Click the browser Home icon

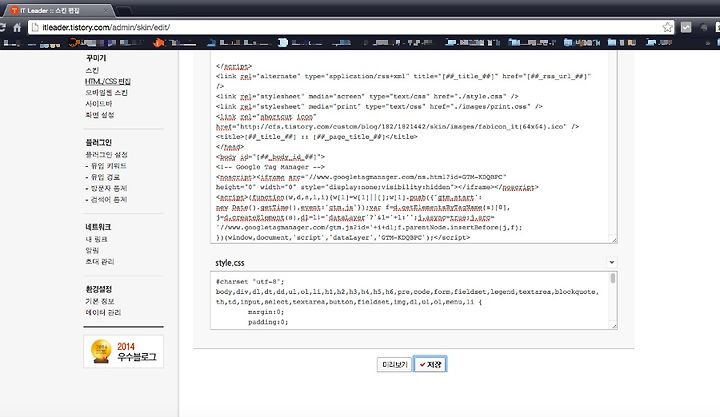point(17,28)
